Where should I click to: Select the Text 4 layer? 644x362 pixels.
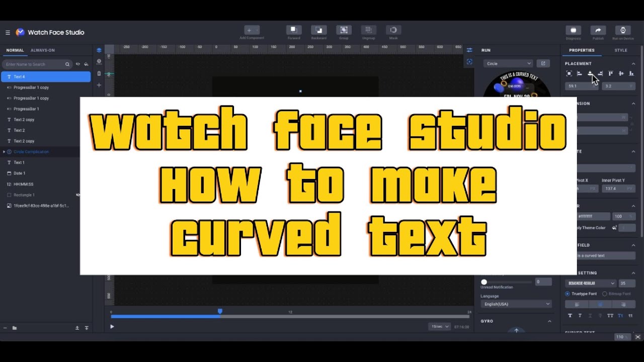pyautogui.click(x=46, y=77)
